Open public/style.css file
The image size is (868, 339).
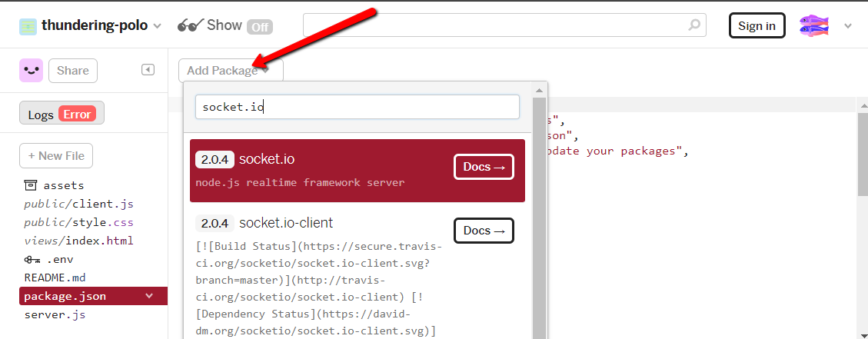pos(78,223)
